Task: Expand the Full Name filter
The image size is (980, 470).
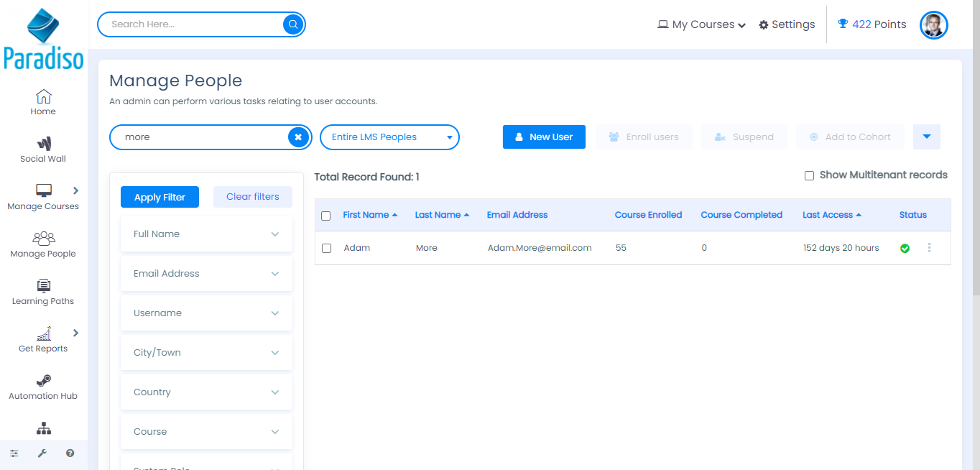Action: [x=206, y=234]
